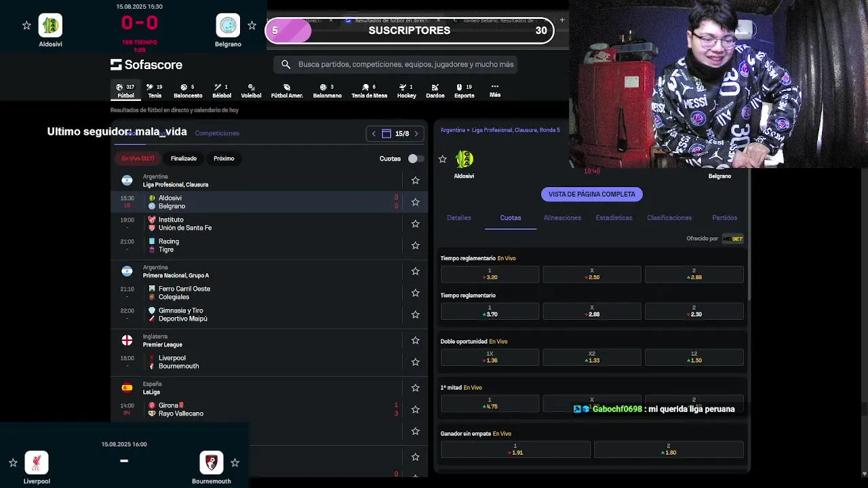
Task: Star the match in details panel
Action: click(x=443, y=159)
